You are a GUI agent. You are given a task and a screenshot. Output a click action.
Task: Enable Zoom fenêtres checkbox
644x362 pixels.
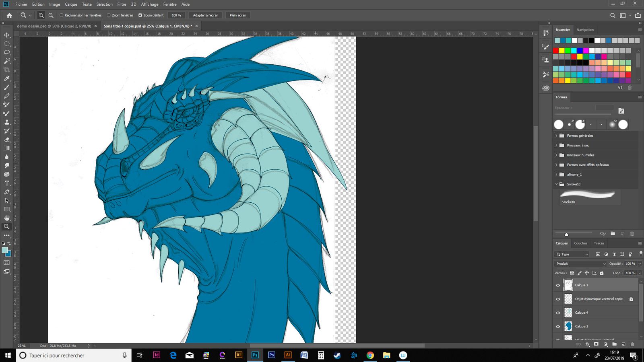pyautogui.click(x=109, y=15)
